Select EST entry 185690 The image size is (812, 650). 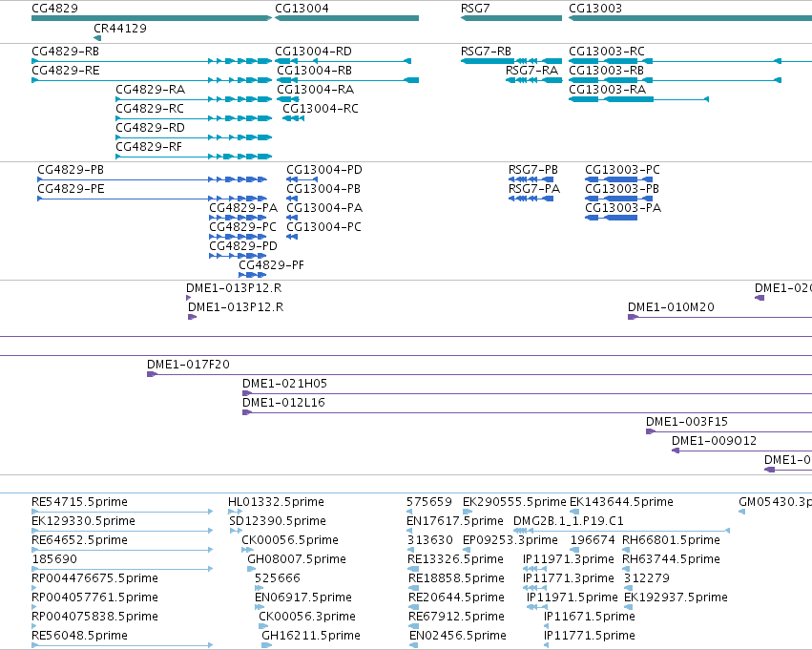[54, 560]
